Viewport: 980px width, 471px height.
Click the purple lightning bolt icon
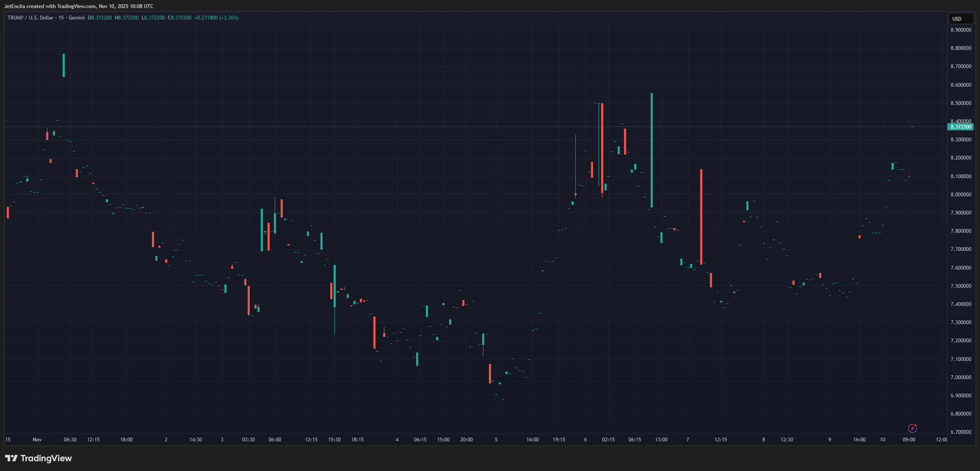tap(912, 429)
